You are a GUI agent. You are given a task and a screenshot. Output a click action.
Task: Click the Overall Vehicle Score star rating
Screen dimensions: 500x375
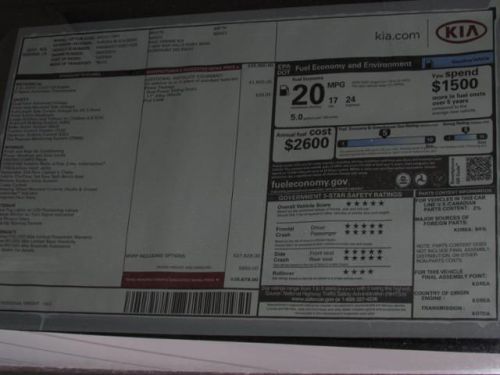365,203
